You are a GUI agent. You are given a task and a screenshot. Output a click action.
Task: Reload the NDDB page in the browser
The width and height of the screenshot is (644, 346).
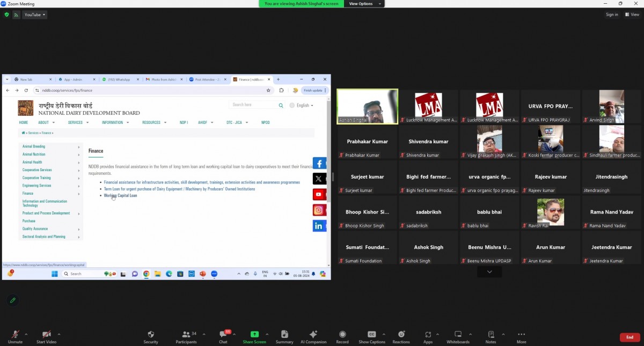tap(26, 90)
